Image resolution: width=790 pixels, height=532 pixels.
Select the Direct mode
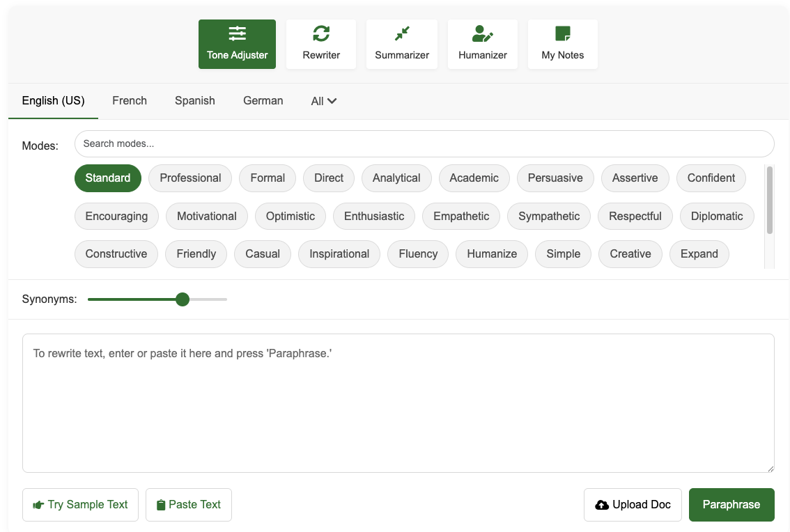pos(329,178)
